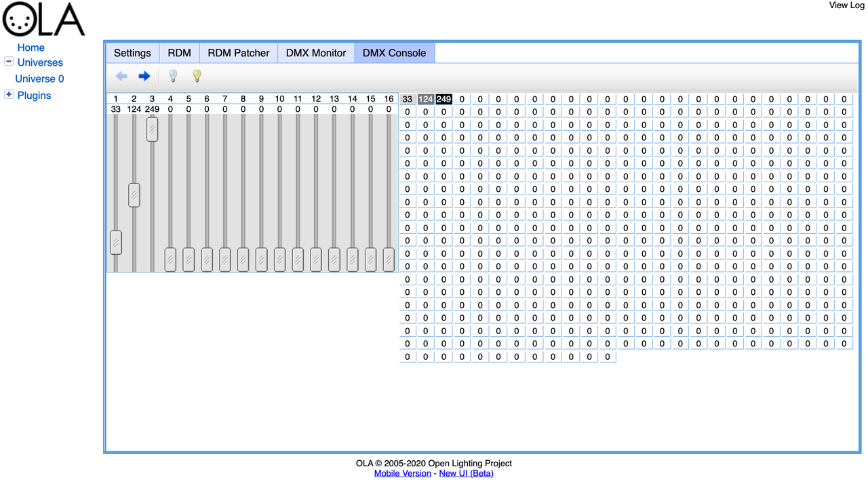
Task: Click the yellow light bulb full-on icon
Action: click(x=197, y=76)
